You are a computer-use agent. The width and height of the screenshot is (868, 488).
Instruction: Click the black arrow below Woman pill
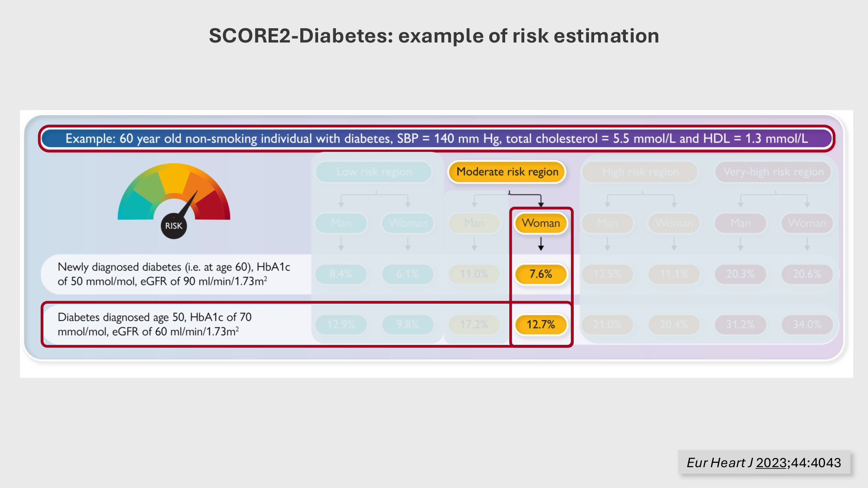[541, 244]
